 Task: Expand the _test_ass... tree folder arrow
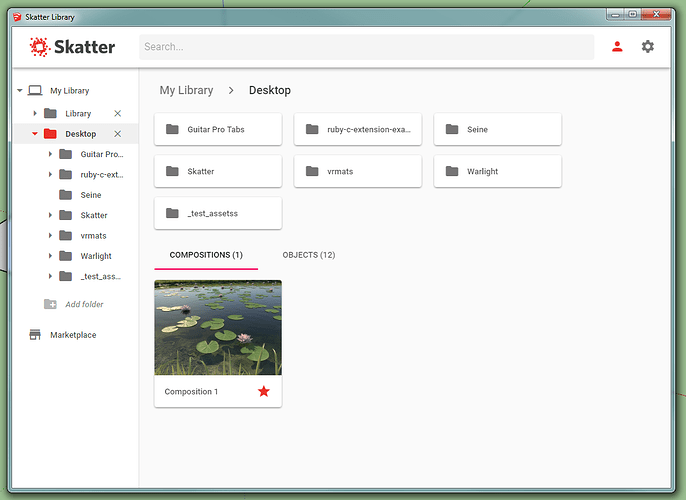pyautogui.click(x=50, y=276)
